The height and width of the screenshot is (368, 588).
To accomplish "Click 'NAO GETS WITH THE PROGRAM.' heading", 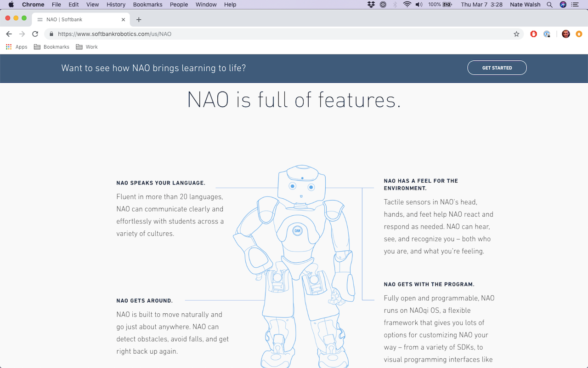I will point(429,284).
